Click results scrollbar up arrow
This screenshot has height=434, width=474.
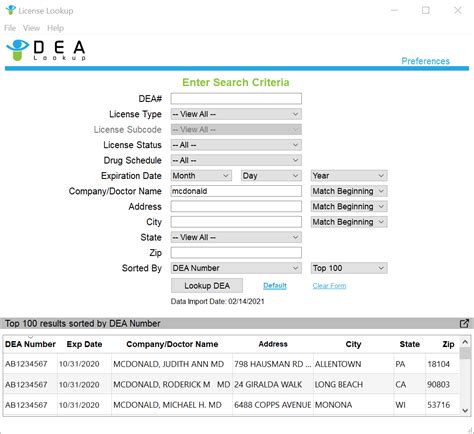(x=465, y=342)
